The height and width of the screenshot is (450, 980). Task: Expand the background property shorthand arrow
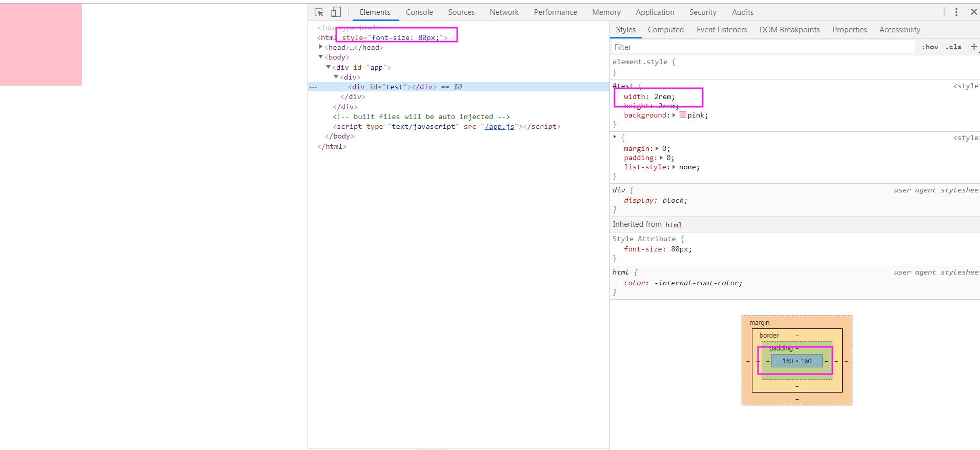674,115
